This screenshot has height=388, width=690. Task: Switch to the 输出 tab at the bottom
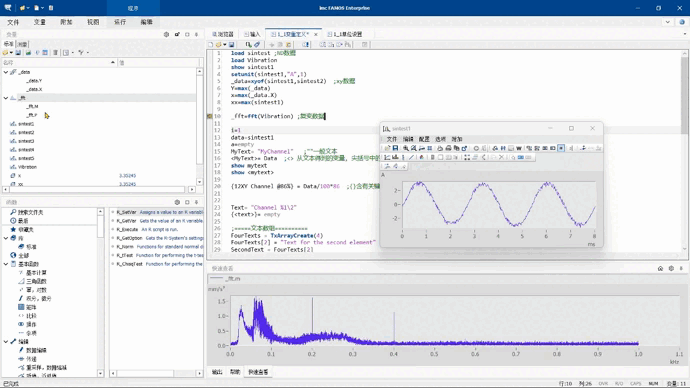point(217,372)
